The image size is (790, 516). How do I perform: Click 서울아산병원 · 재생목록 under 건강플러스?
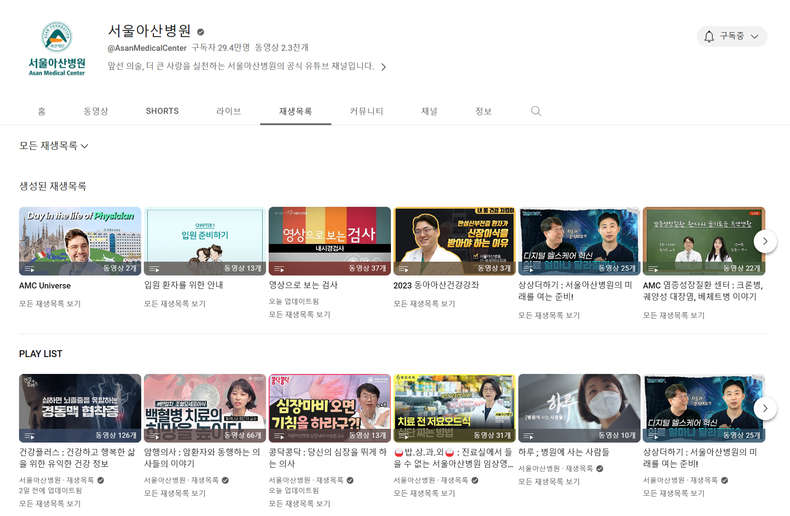click(x=56, y=480)
